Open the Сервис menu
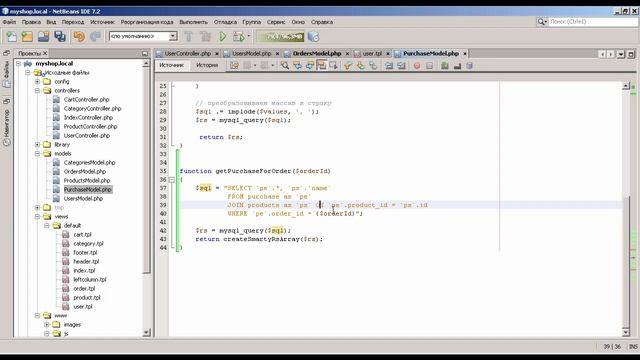Screen dimensions: 640x360 (276, 22)
